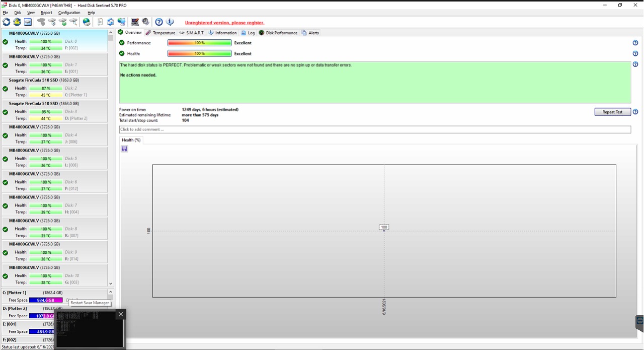Click the Health 100% bar in Overview
644x350 pixels.
[x=199, y=53]
